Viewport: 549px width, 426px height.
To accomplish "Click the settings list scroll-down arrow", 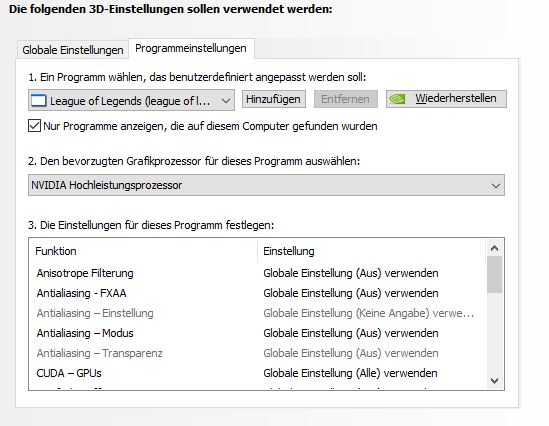I will click(494, 380).
